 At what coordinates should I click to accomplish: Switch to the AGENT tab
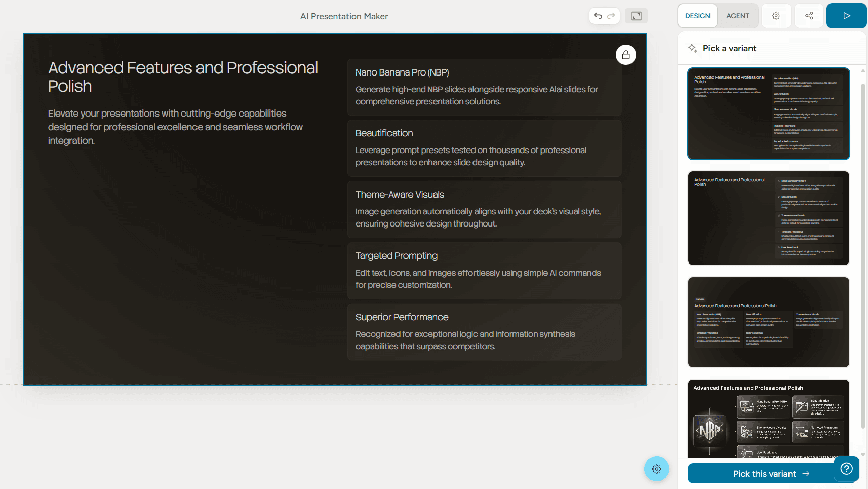tap(737, 16)
